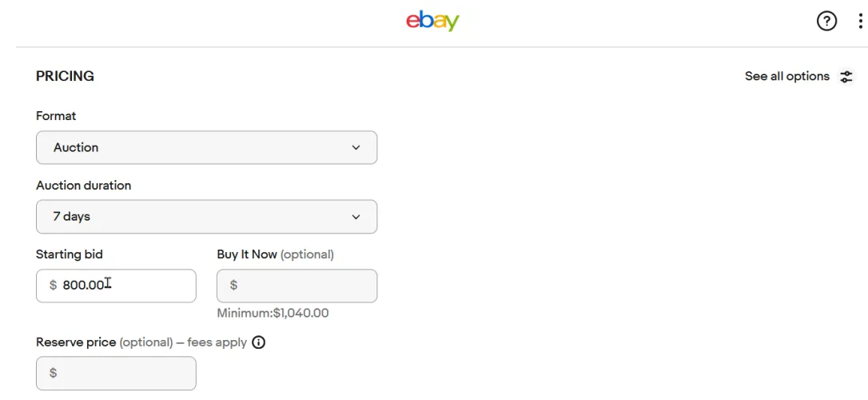The image size is (868, 400).
Task: Open the See all options link
Action: point(787,77)
